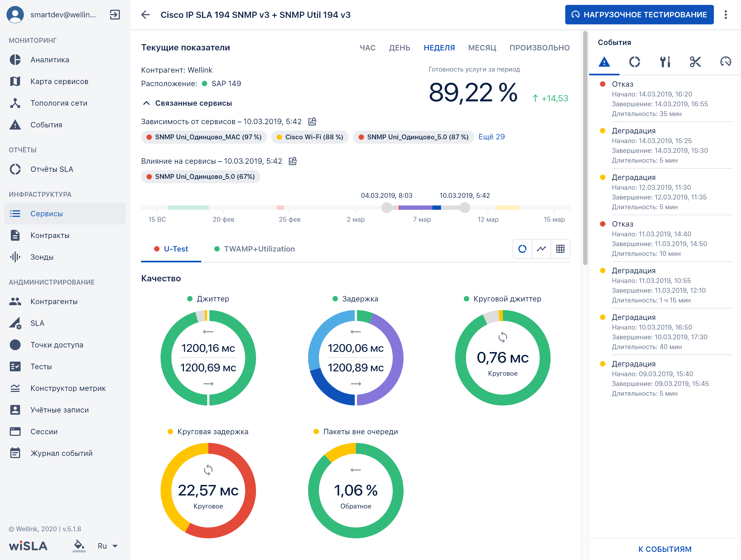Viewport: 741px width, 560px height.
Task: Click the Нагрузочное тестирование button
Action: click(x=639, y=15)
